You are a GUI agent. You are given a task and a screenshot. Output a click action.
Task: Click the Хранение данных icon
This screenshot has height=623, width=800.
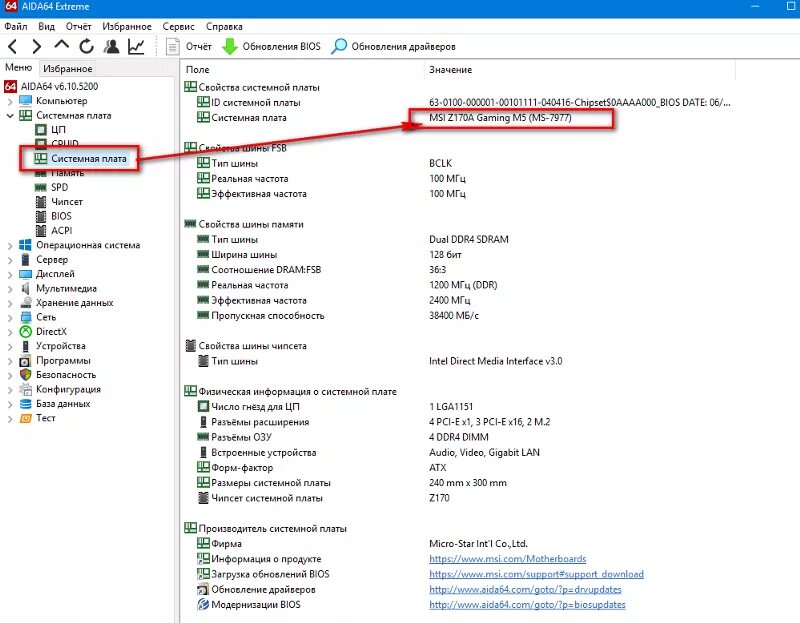pos(26,303)
